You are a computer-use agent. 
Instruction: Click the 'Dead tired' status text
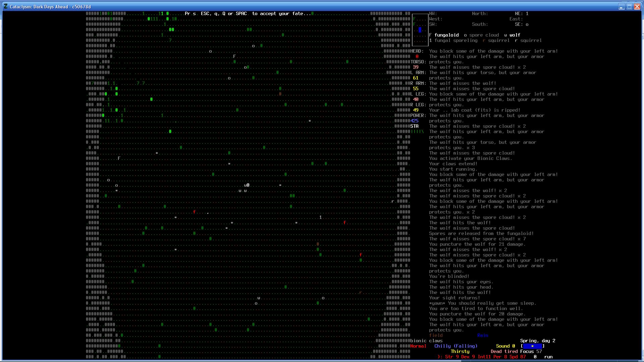pos(504,351)
